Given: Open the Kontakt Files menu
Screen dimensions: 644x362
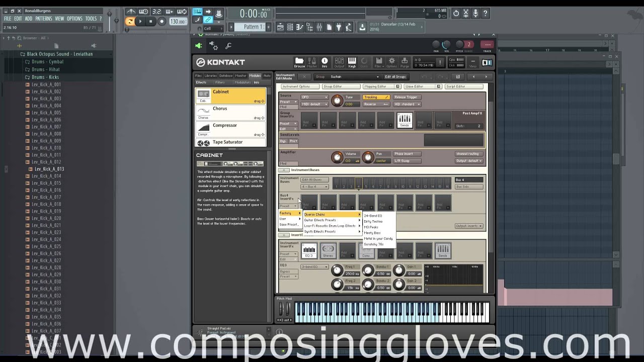Looking at the screenshot, I should (x=379, y=62).
